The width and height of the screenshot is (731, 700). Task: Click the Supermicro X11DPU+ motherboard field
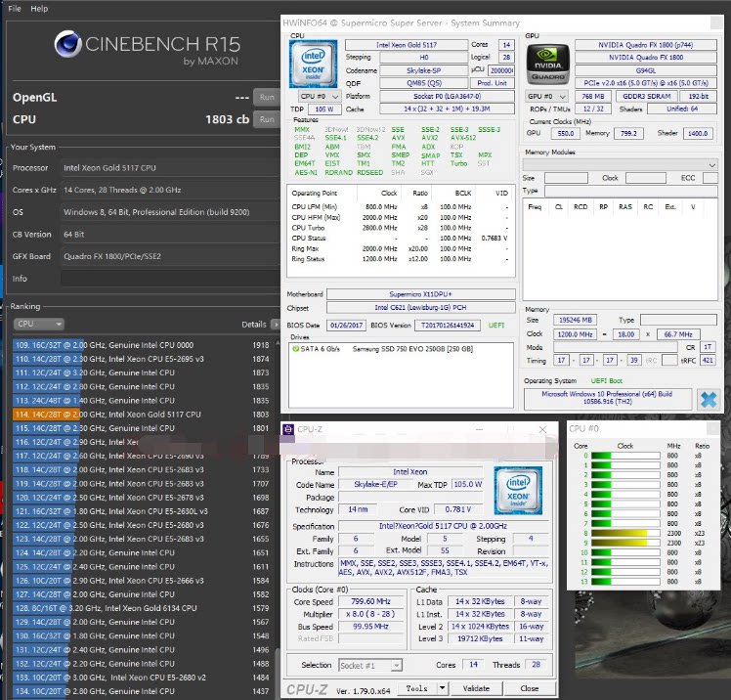pos(420,294)
